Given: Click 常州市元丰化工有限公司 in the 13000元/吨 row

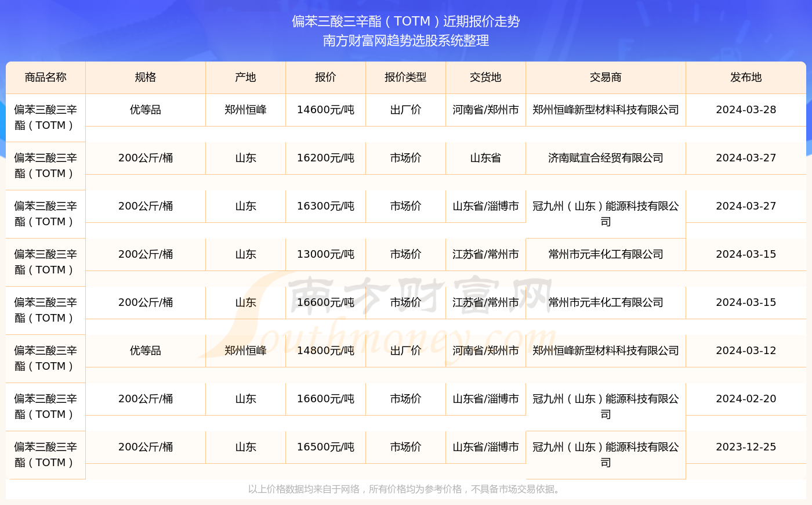Looking at the screenshot, I should pos(606,254).
